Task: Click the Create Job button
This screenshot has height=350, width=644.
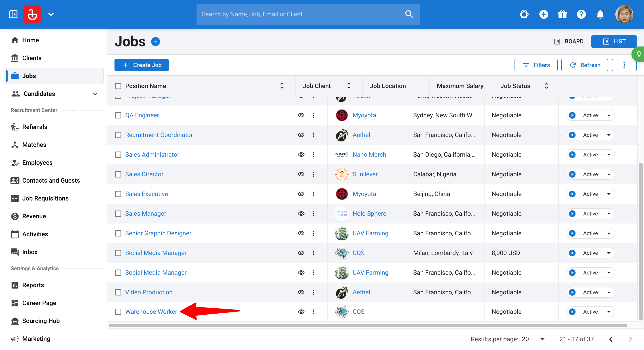Action: tap(142, 65)
